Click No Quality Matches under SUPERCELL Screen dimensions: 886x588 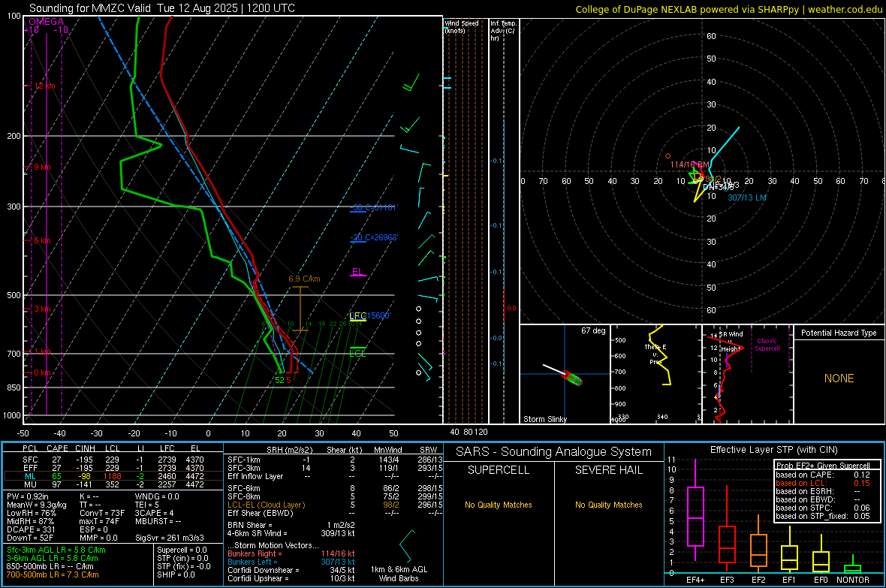499,505
